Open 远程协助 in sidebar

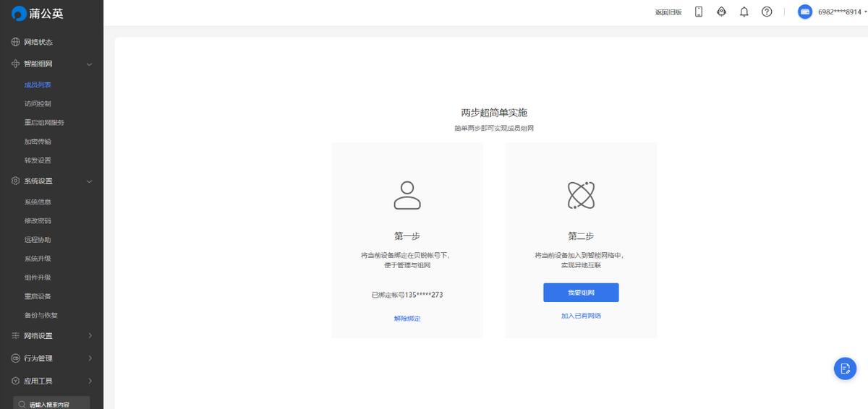click(38, 239)
